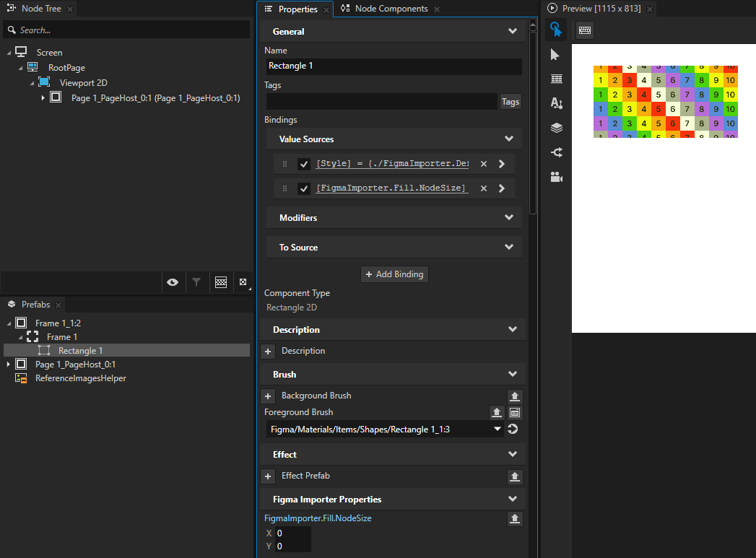Select the interact tool in the preview toolbar
This screenshot has height=558, width=756.
[x=555, y=30]
